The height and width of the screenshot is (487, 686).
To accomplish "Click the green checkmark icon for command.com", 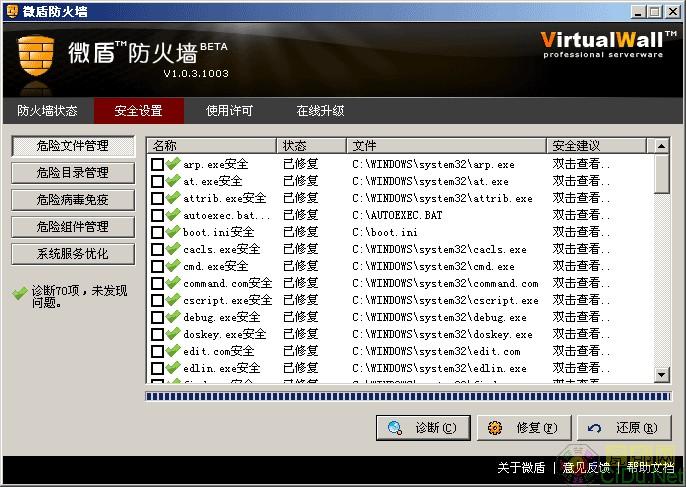I will pos(173,283).
